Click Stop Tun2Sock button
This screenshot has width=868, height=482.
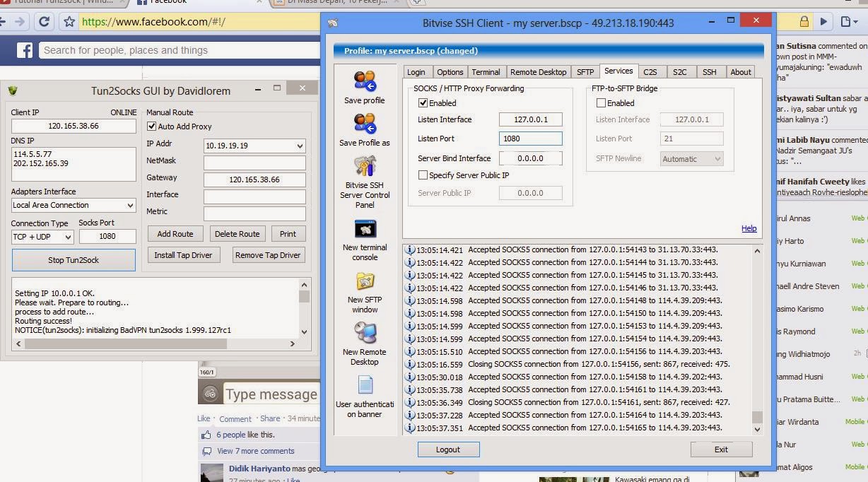[x=74, y=260]
